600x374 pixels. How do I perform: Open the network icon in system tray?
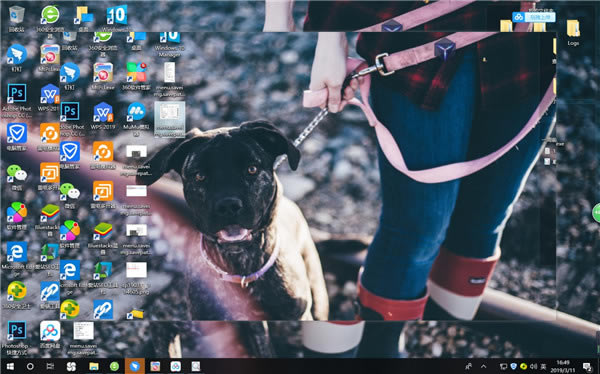(x=504, y=367)
